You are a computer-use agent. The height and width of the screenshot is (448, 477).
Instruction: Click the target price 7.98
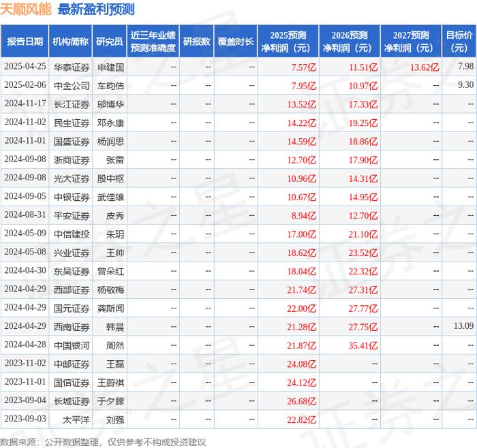click(465, 66)
